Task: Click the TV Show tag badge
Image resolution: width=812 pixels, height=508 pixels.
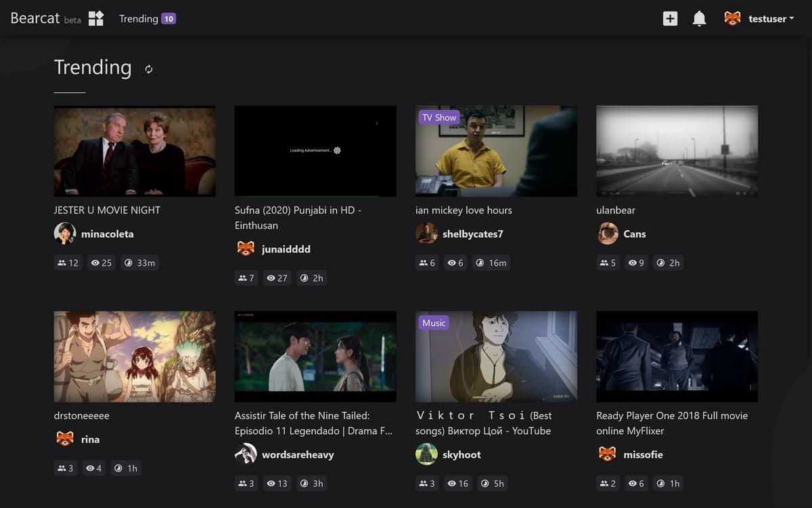Action: click(x=439, y=118)
